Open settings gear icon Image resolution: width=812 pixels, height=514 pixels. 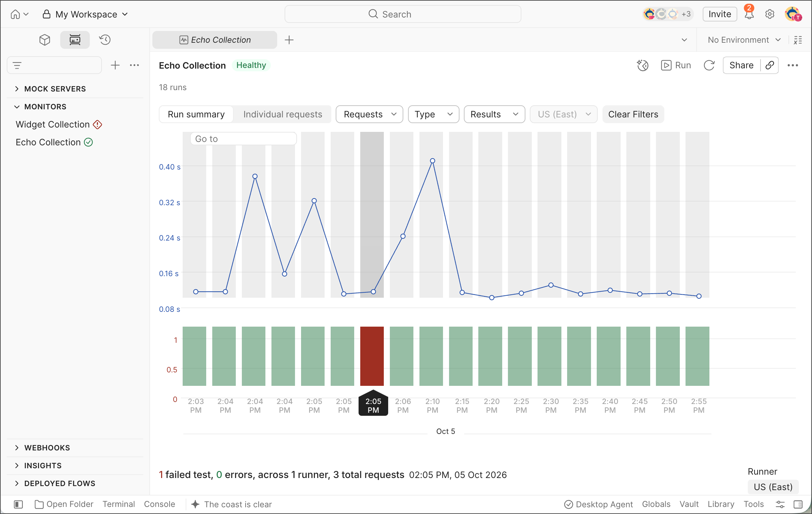click(770, 14)
